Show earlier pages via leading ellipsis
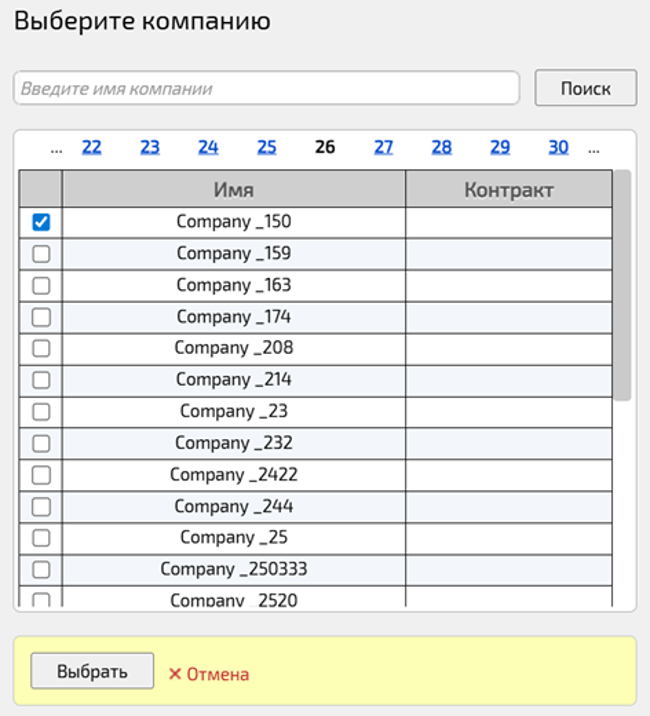This screenshot has width=650, height=716. click(x=56, y=148)
